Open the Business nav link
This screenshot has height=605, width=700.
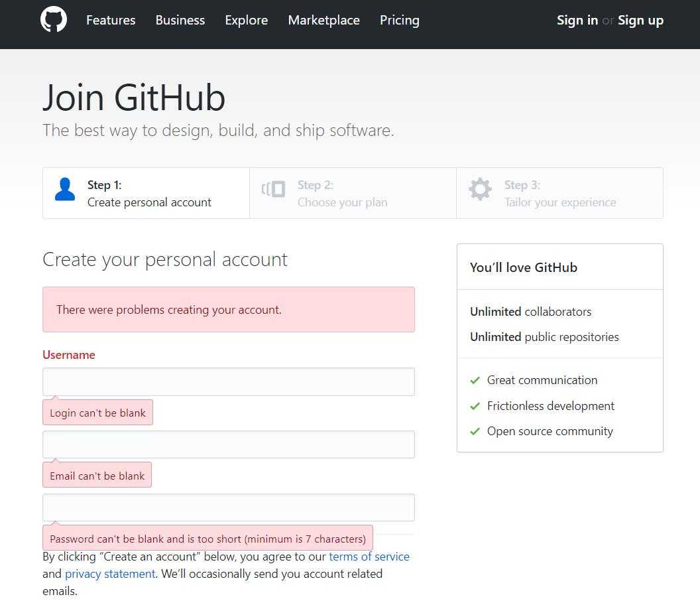180,20
